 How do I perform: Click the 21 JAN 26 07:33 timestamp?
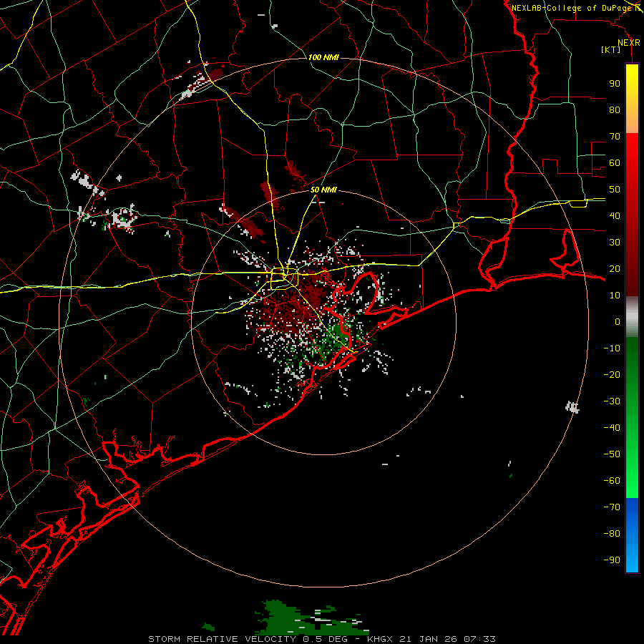[447, 639]
